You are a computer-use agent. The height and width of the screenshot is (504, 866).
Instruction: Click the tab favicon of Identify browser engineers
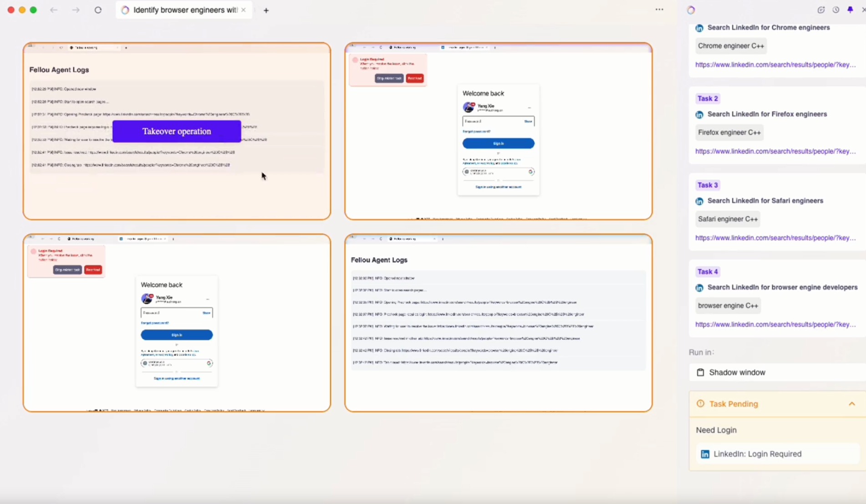coord(125,10)
